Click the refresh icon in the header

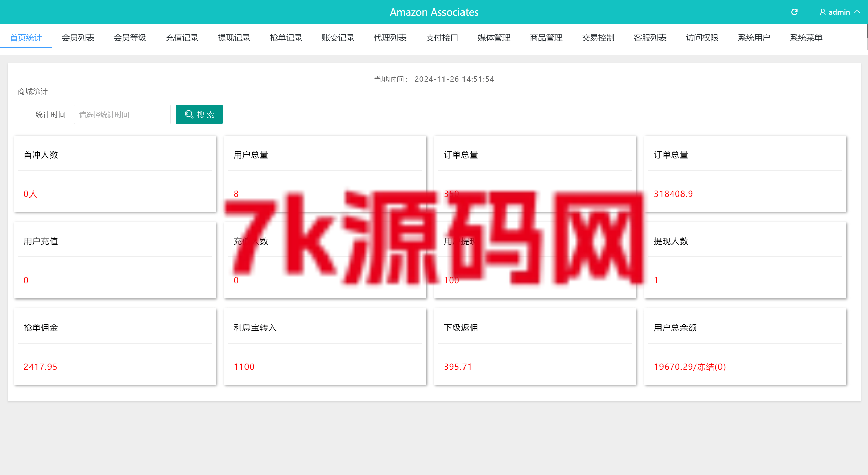coord(794,12)
